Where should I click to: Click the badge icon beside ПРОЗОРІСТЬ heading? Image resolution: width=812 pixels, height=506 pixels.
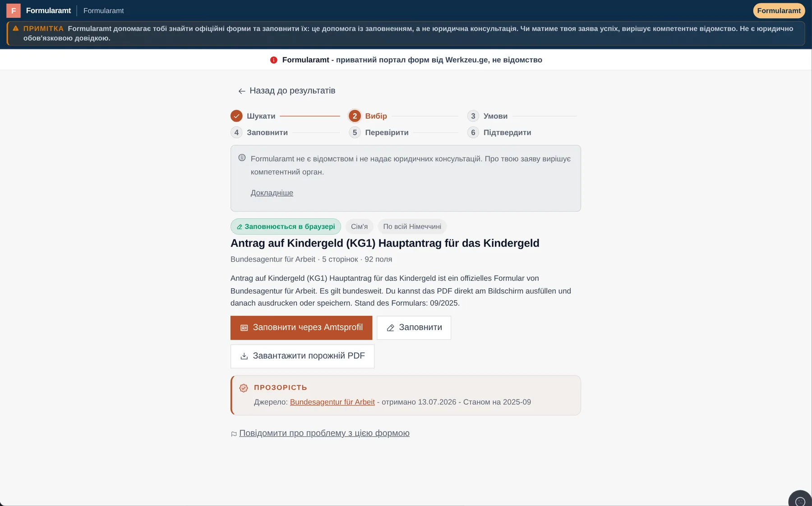[244, 388]
